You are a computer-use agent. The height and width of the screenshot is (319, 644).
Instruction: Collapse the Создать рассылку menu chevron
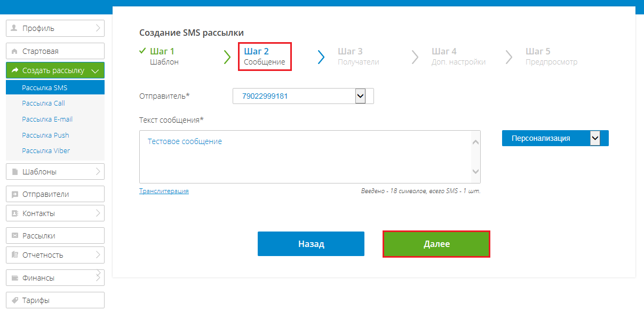tap(95, 70)
